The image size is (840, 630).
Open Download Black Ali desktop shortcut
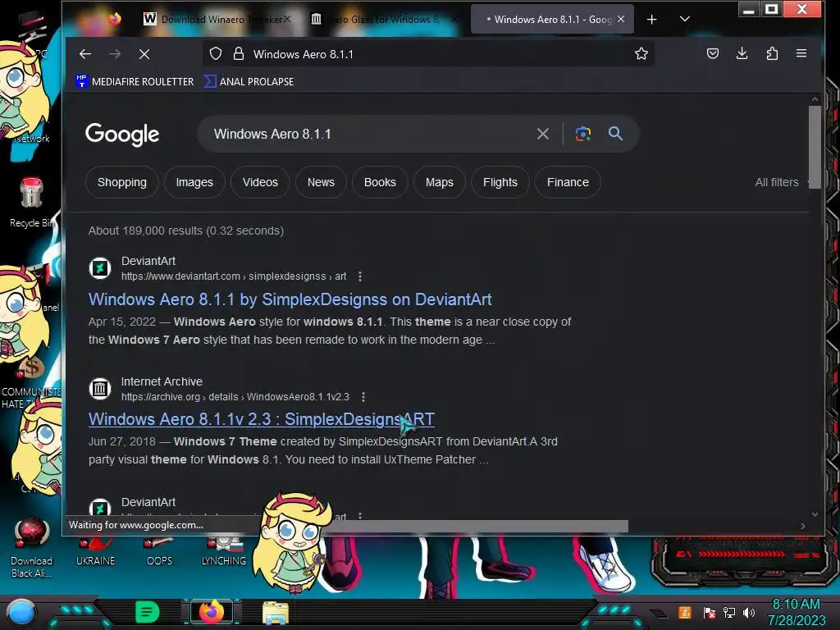pyautogui.click(x=31, y=548)
